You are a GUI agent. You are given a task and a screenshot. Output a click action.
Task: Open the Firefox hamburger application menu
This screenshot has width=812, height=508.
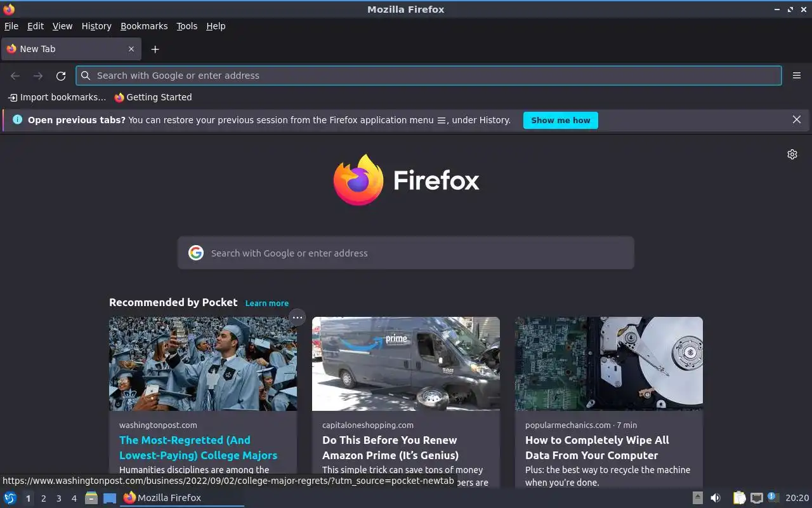(x=797, y=76)
